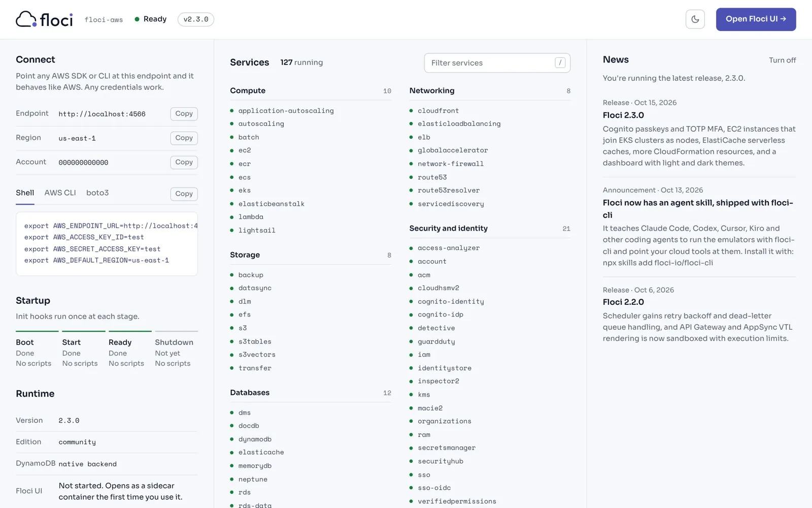Click the guardduty service entry
The height and width of the screenshot is (508, 812).
[436, 342]
